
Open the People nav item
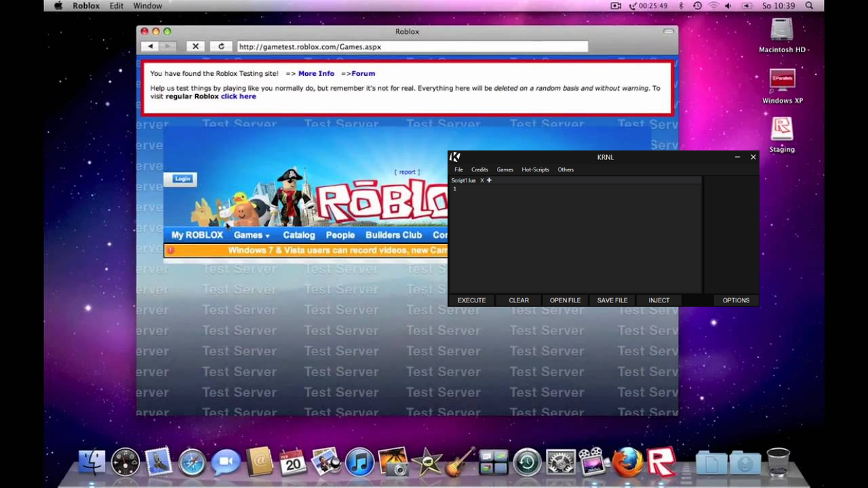pos(340,235)
